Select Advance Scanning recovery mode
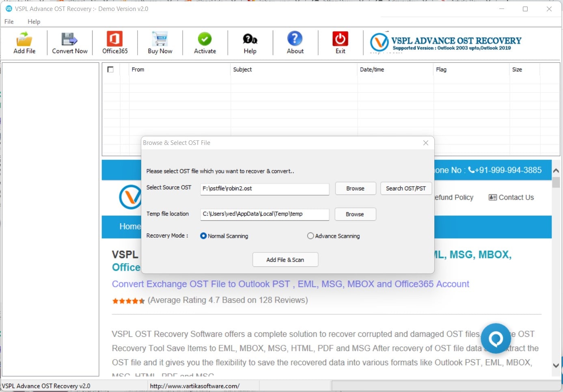Viewport: 563px width, 392px height. (334, 236)
